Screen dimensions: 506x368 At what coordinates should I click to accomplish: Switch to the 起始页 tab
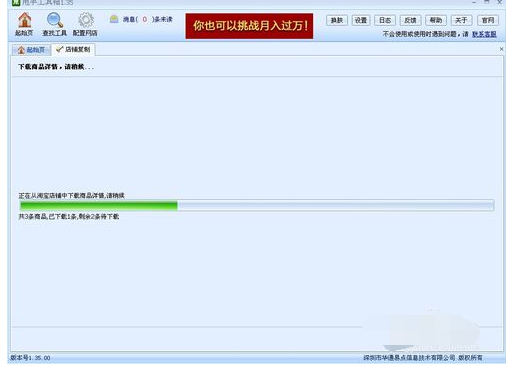coord(31,50)
